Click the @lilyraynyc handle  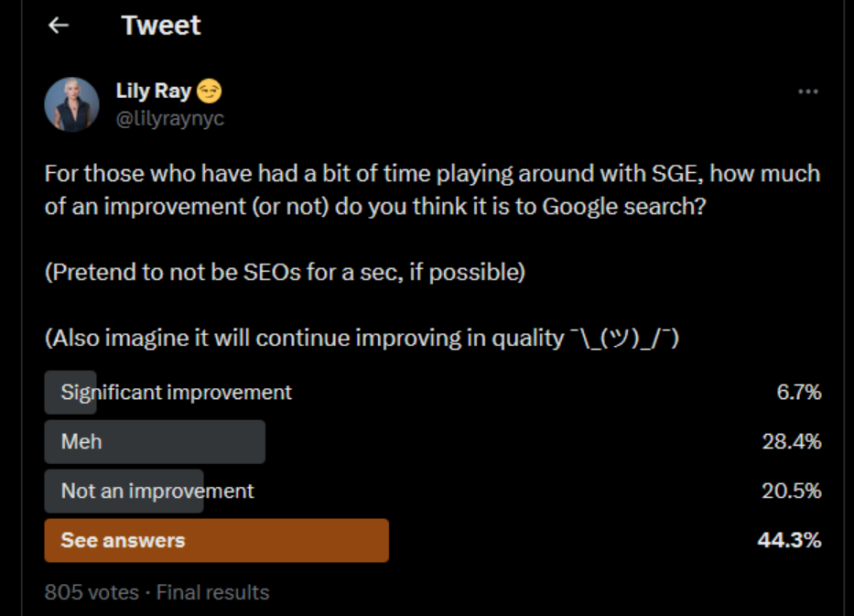click(169, 119)
